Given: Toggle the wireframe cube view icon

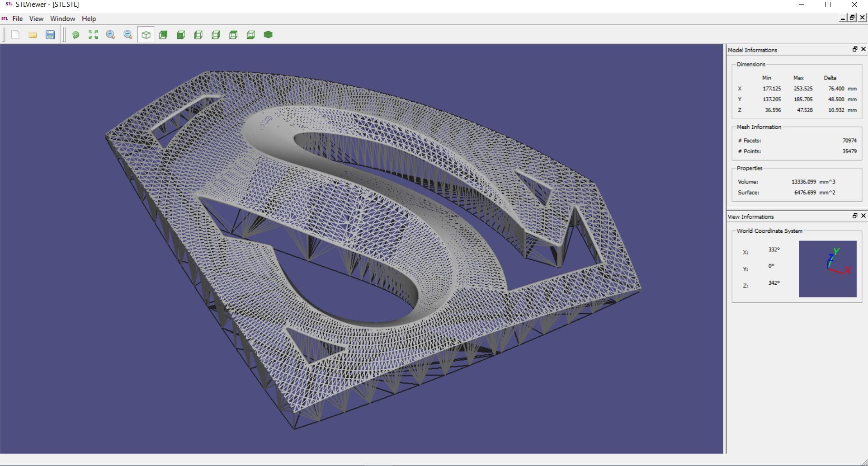Looking at the screenshot, I should pyautogui.click(x=146, y=35).
